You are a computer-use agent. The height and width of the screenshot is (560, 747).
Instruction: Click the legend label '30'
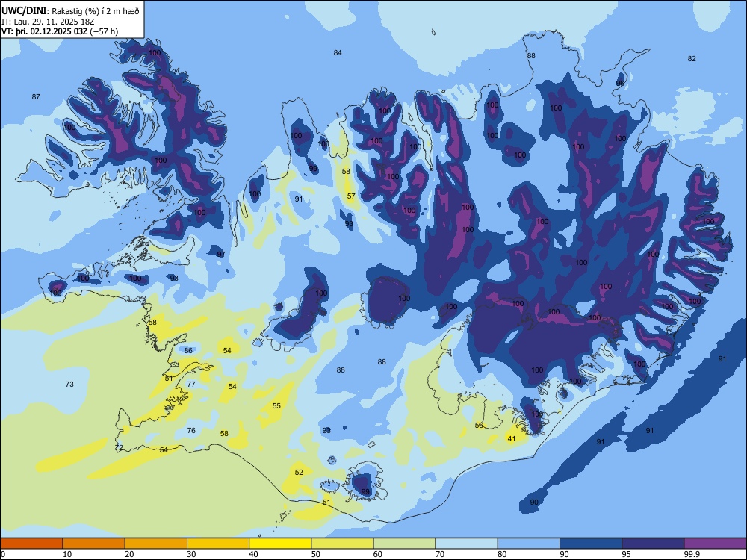tap(191, 554)
